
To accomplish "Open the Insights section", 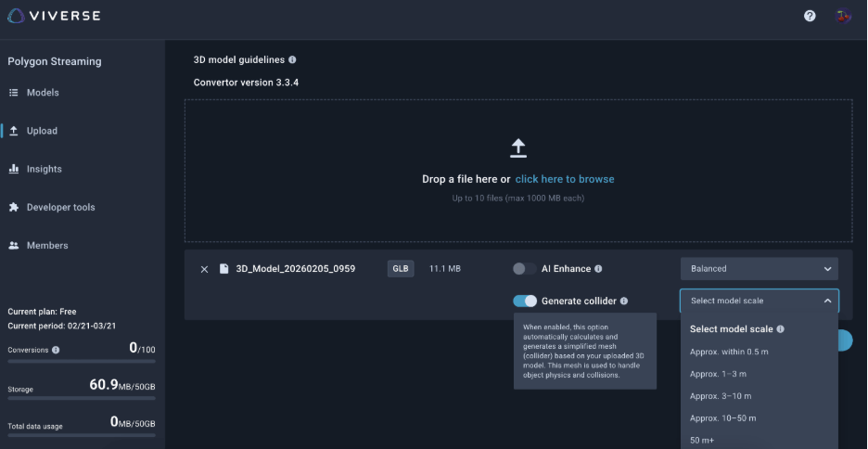I will click(x=44, y=169).
